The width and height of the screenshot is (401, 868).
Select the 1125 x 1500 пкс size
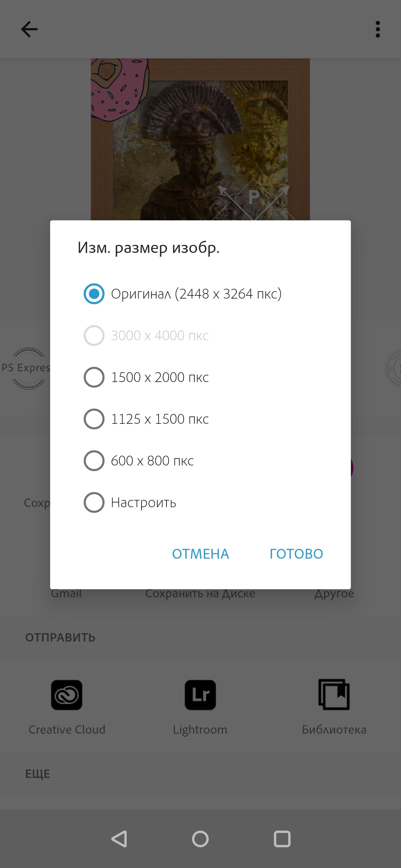pos(94,419)
